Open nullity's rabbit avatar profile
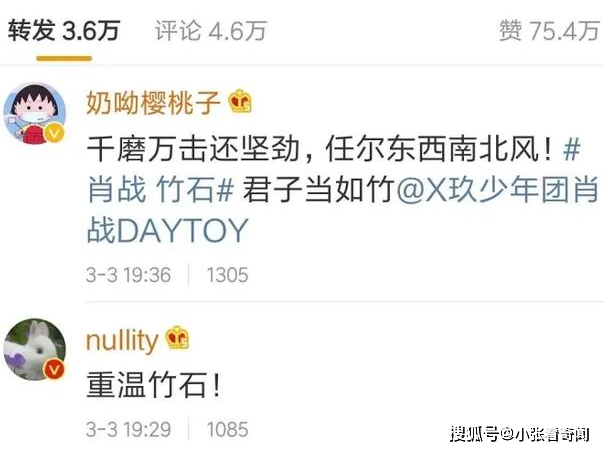This screenshot has width=604, height=451. 35,350
